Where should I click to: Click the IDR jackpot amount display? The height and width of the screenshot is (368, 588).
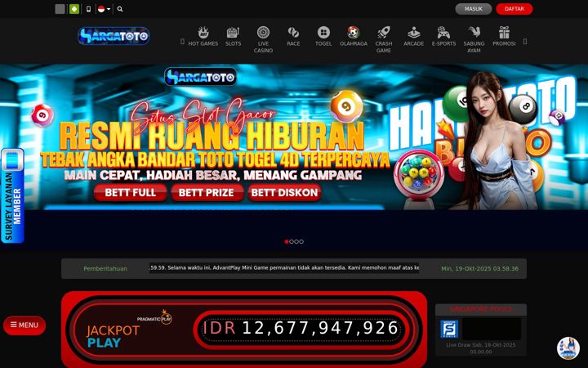click(301, 328)
